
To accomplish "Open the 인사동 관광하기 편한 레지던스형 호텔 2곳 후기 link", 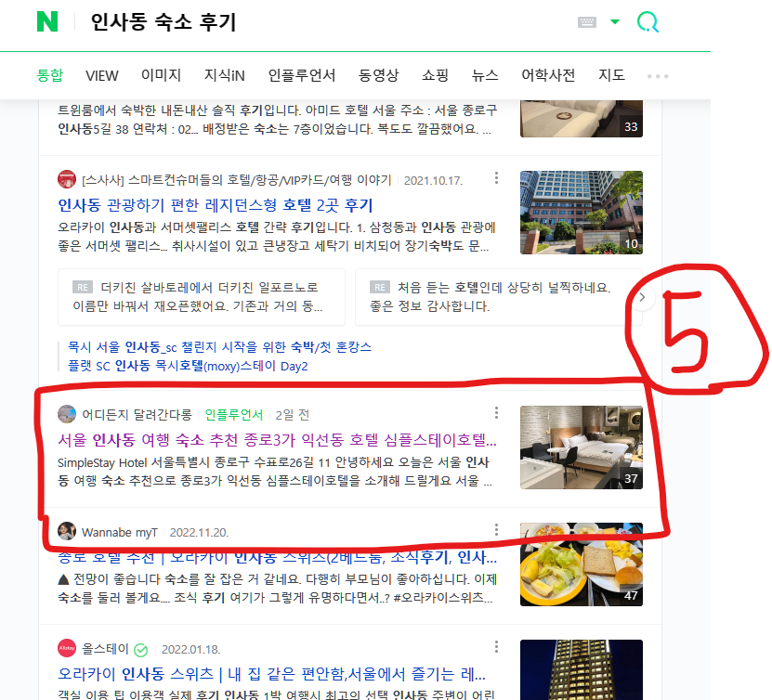I will point(216,205).
